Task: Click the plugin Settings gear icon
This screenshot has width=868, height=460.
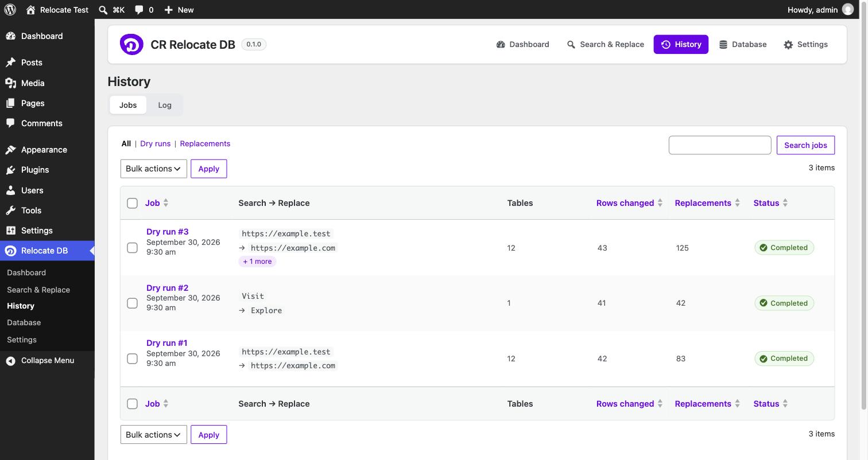Action: [x=788, y=45]
